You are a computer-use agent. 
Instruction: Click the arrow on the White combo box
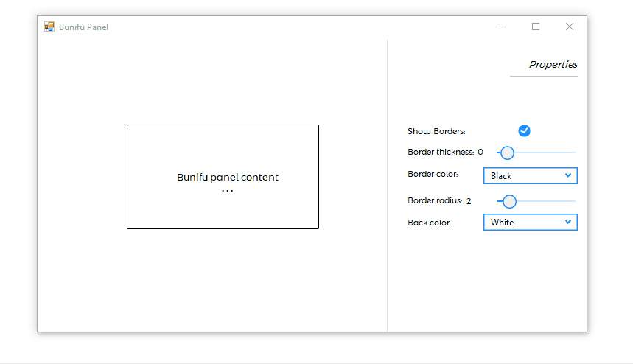point(568,222)
